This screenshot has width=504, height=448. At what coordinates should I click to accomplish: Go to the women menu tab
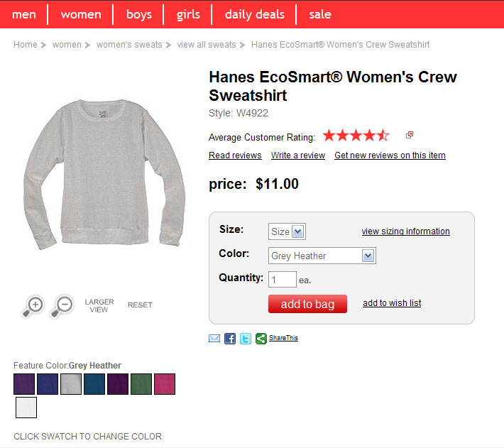[x=81, y=14]
